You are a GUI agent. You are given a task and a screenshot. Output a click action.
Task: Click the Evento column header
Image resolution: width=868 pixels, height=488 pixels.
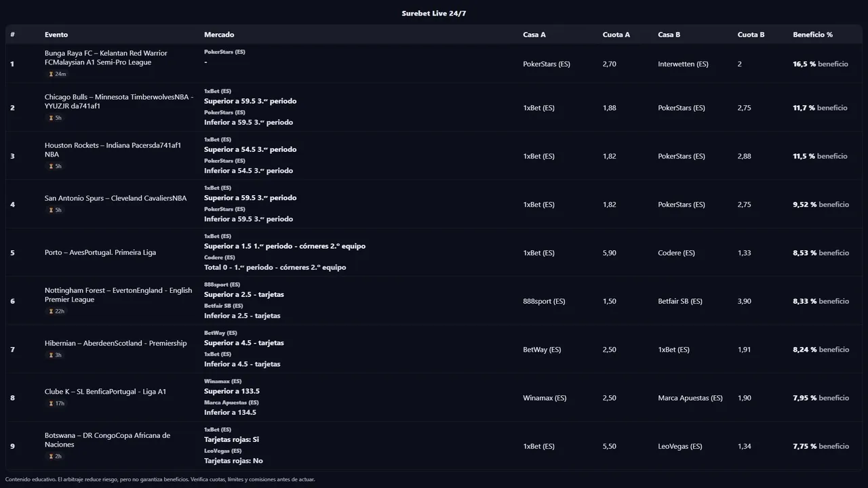56,35
